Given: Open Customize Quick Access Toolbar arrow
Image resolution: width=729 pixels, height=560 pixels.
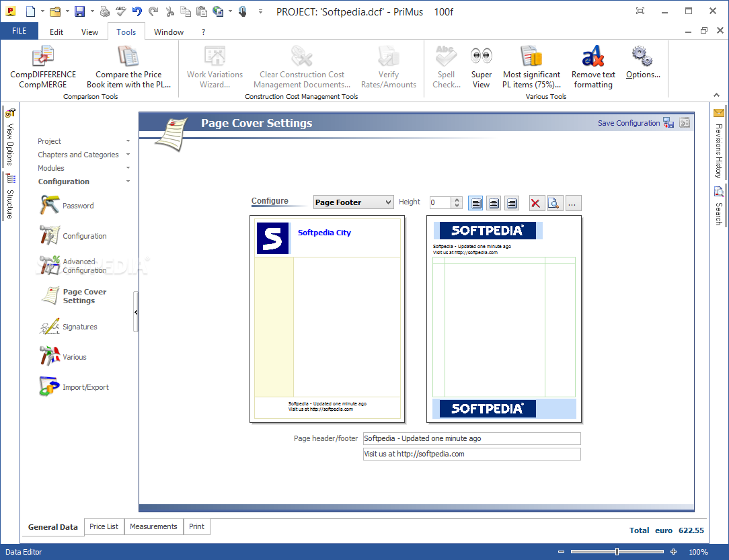Looking at the screenshot, I should [x=260, y=11].
